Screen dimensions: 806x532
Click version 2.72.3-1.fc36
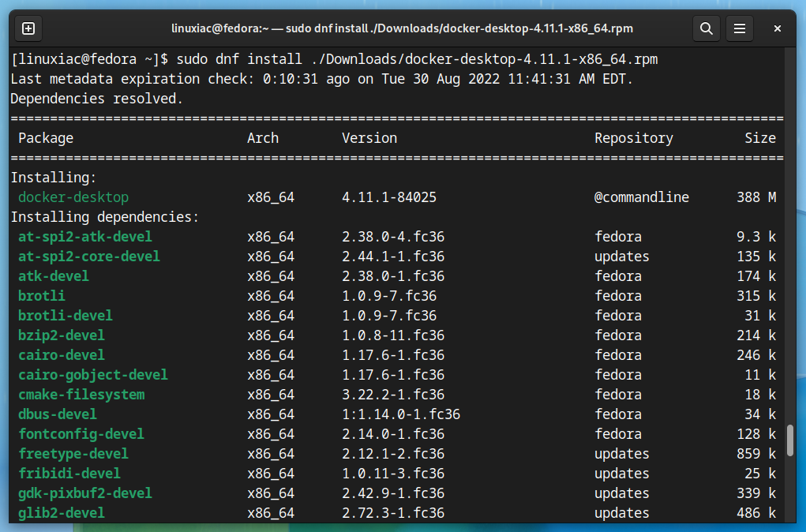393,513
